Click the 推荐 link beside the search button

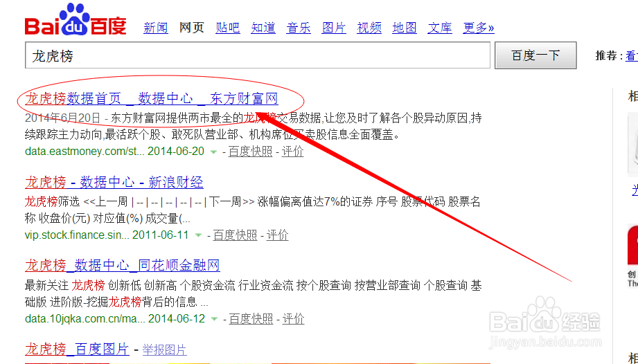632,56
